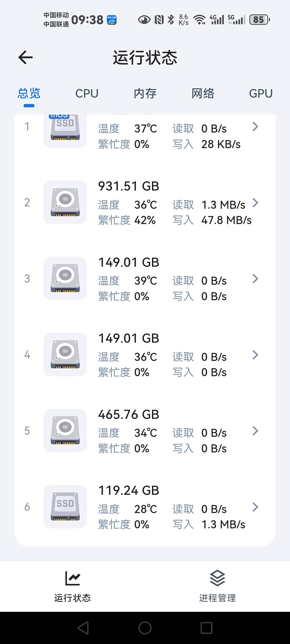Expand details for the 931.51 GB disk chevron
The image size is (290, 644).
[x=255, y=203]
